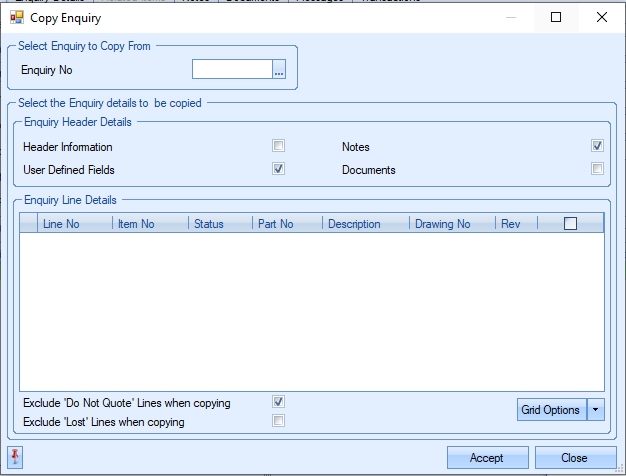
Task: Click the Copy Enquiry window title icon
Action: 16,17
